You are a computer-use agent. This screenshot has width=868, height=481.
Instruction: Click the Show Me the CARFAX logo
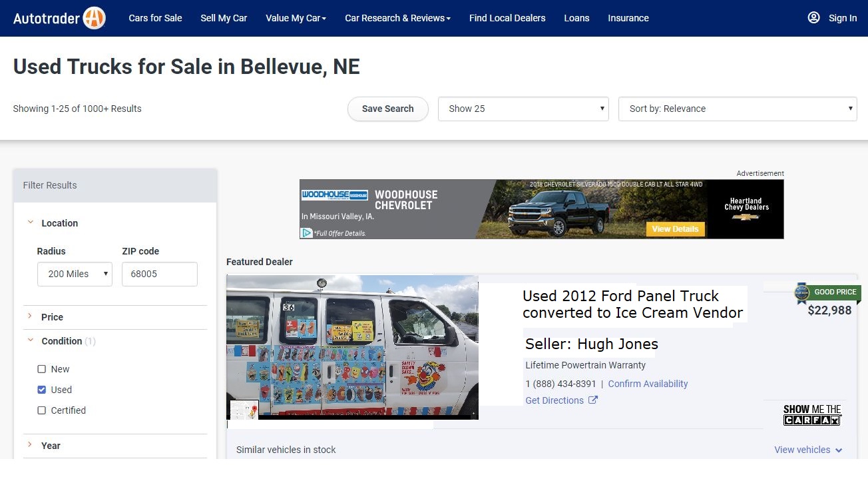pos(812,415)
